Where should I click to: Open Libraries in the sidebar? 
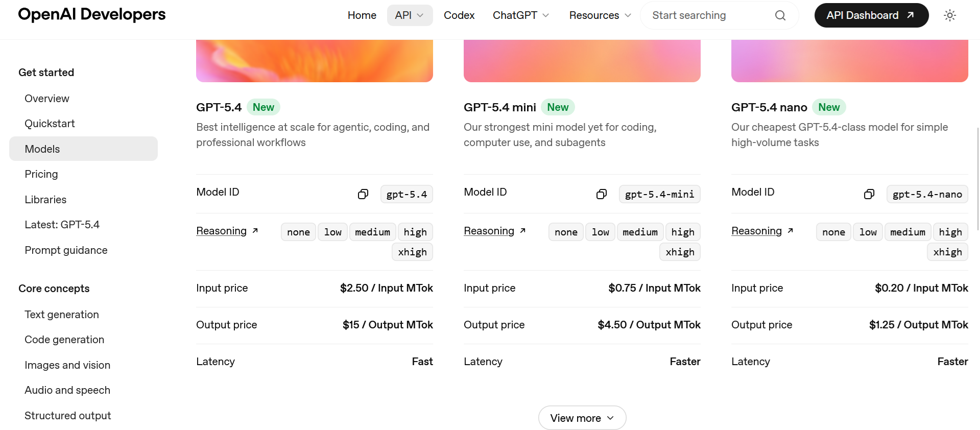pos(45,200)
